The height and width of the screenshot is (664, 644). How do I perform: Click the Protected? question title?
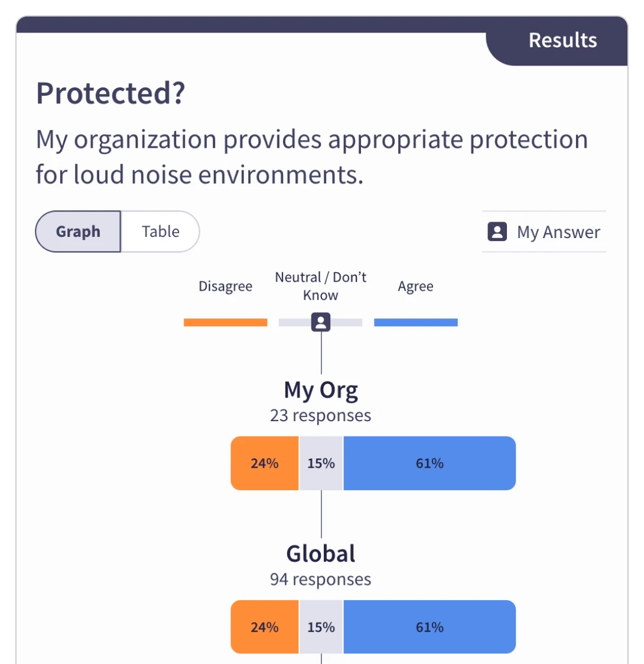(110, 93)
